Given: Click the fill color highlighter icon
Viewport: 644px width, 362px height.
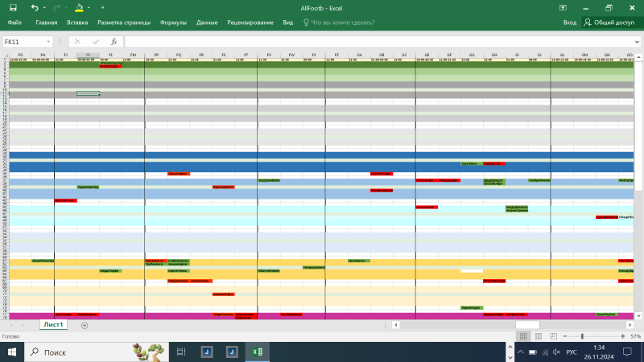Looking at the screenshot, I should [x=79, y=7].
